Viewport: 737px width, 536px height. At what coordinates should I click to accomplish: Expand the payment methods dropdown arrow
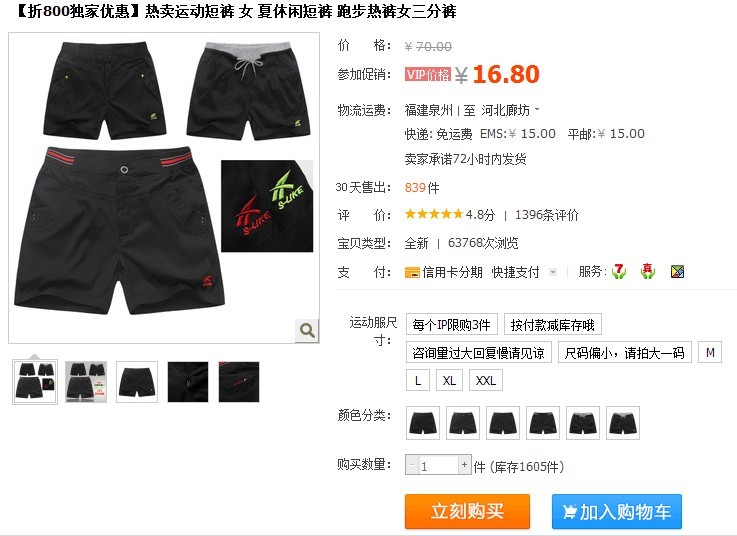553,272
